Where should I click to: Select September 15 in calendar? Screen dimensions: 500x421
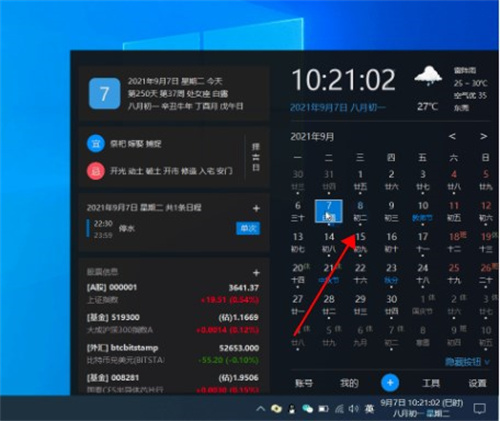point(360,243)
